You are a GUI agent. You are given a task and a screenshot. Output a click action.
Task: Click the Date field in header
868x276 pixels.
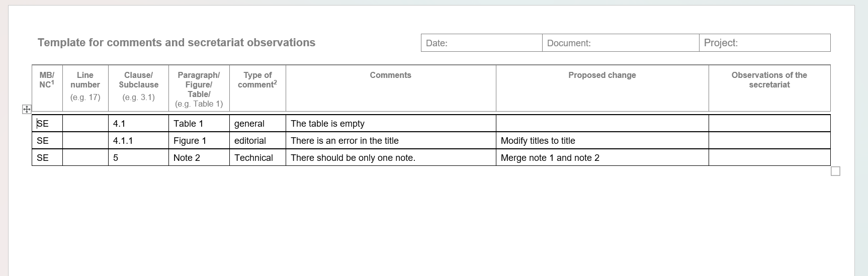tap(482, 43)
